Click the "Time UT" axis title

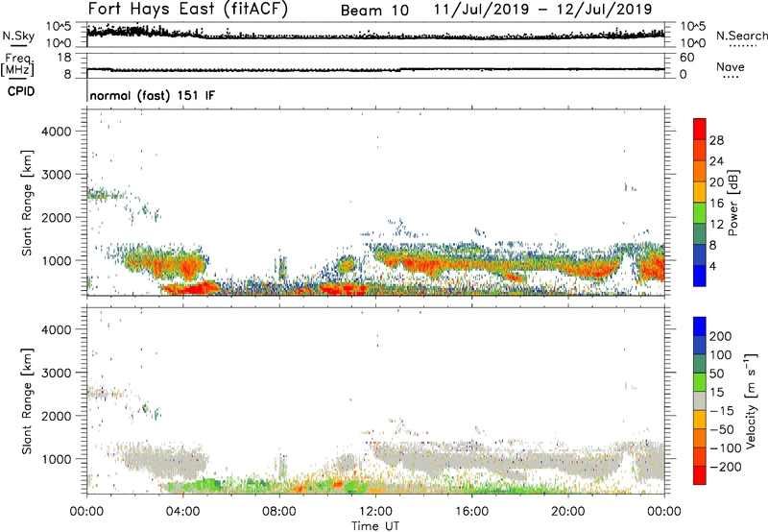coord(375,525)
